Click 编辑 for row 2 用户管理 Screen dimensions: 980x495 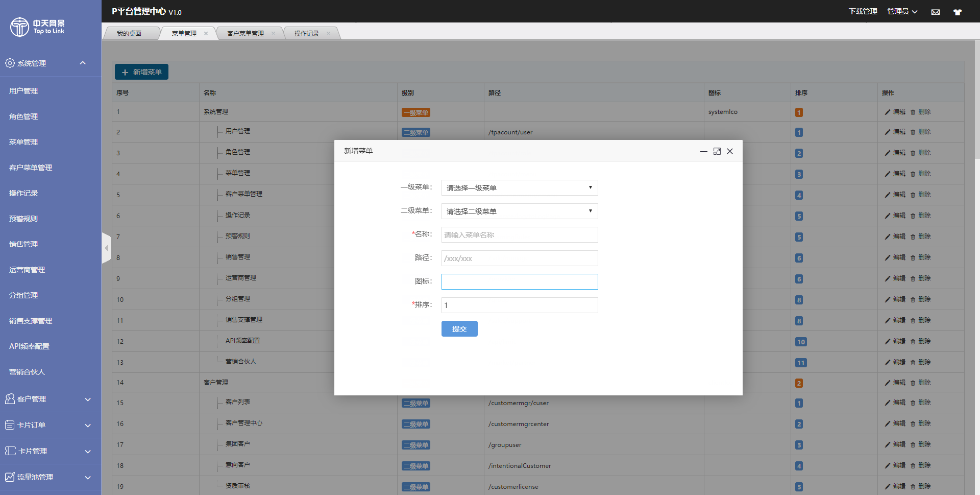pyautogui.click(x=895, y=132)
